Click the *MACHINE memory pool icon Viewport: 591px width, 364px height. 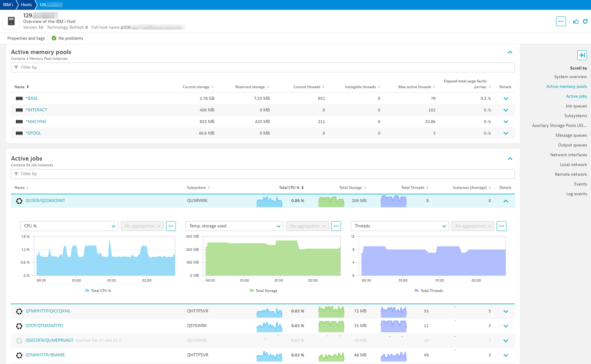click(19, 121)
